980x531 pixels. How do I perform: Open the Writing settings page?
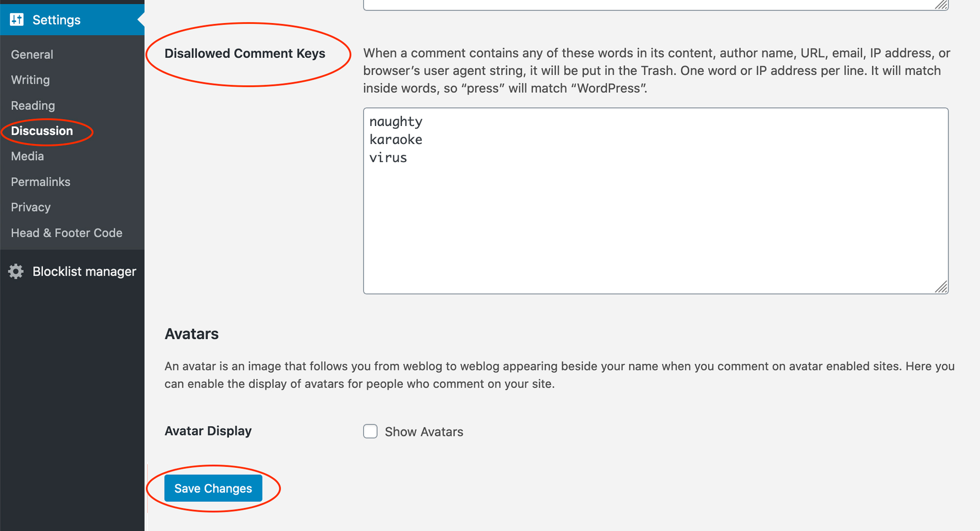pos(30,80)
